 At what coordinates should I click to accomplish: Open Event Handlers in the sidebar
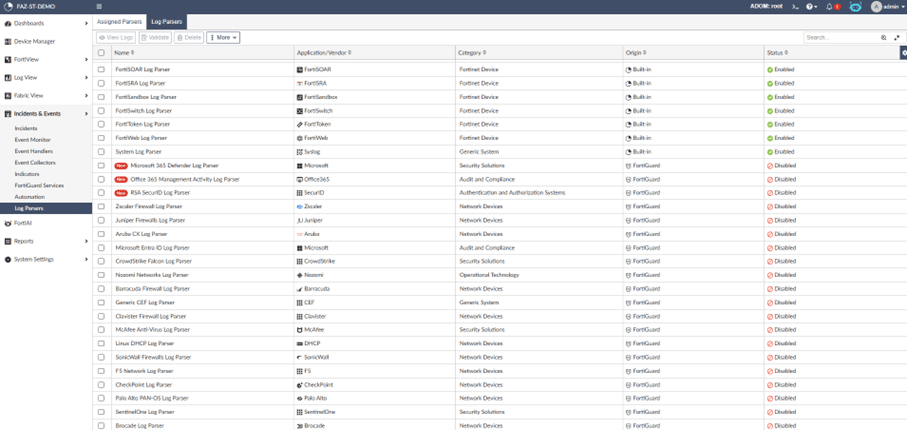pos(34,151)
